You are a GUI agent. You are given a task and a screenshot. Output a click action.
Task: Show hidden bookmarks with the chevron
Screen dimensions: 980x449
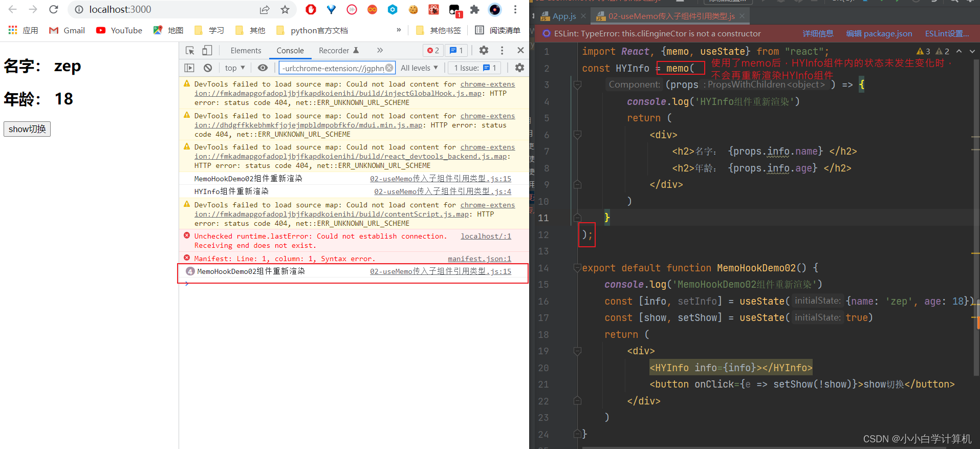(399, 30)
